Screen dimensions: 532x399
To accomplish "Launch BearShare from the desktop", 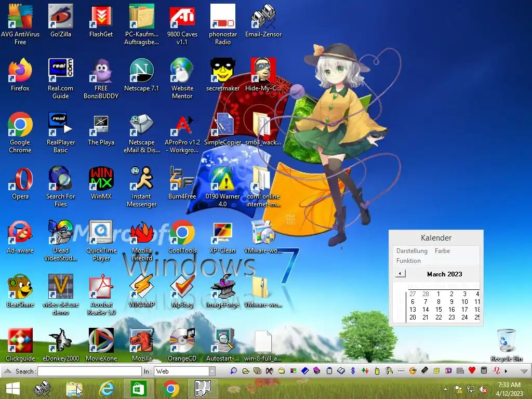I will 20,291.
